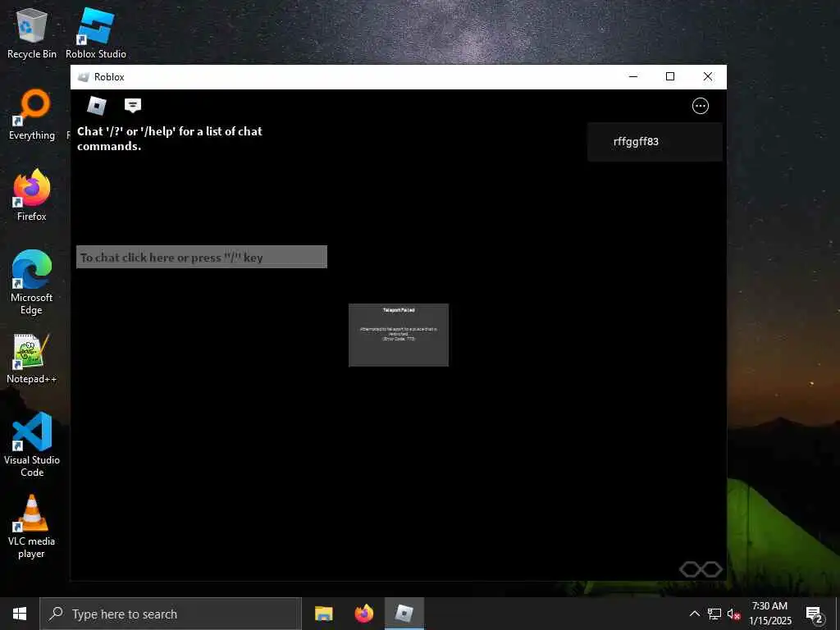Open VLC media player desktop shortcut
Image resolution: width=840 pixels, height=630 pixels.
tap(32, 526)
